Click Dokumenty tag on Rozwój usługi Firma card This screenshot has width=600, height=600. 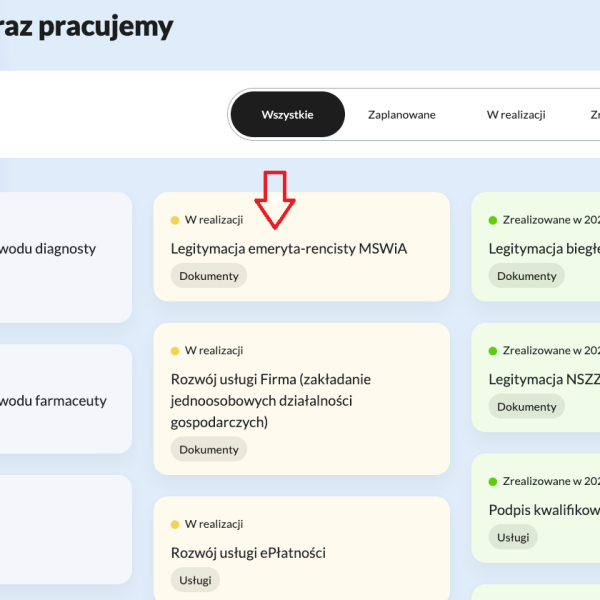coord(209,449)
